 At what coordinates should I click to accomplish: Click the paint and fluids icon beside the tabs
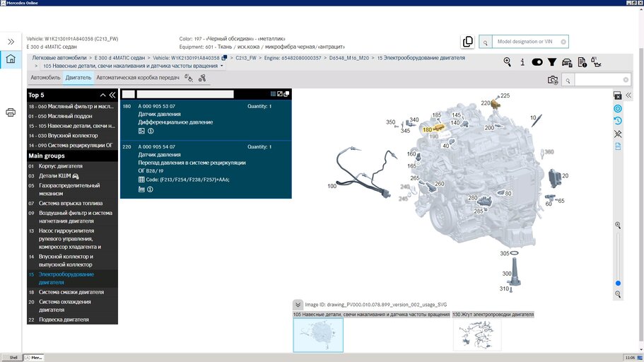click(189, 78)
